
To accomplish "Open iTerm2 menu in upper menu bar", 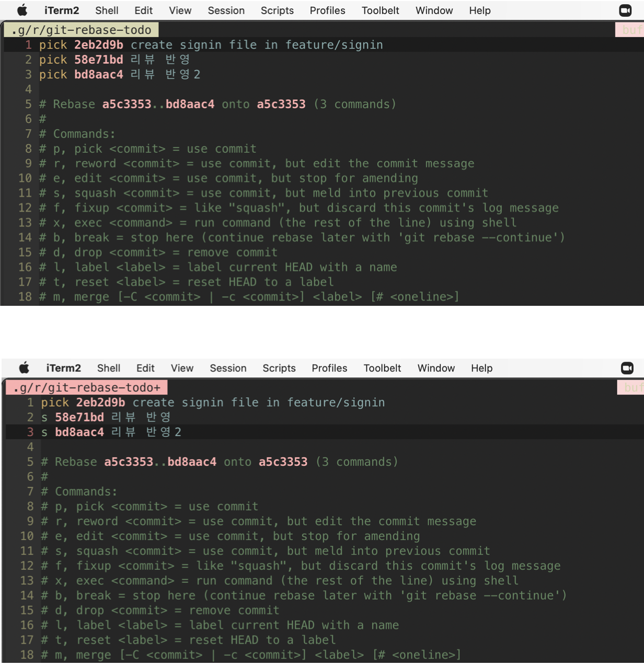I will coord(62,10).
